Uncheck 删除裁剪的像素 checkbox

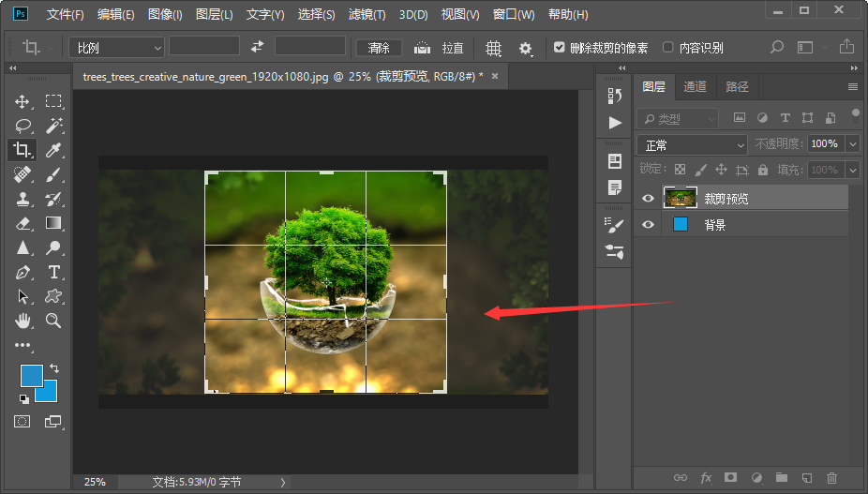pyautogui.click(x=560, y=47)
